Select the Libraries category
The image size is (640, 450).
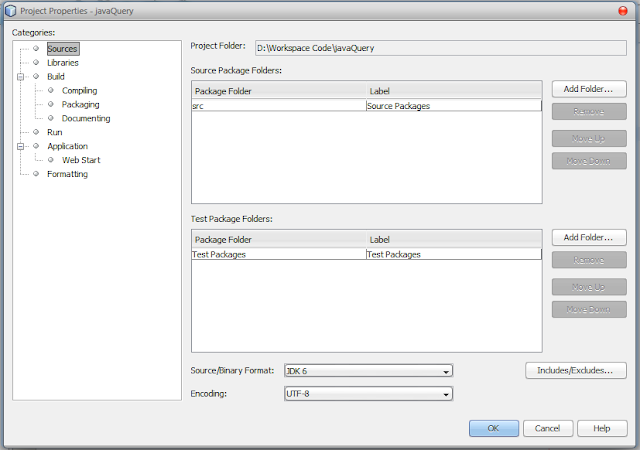coord(62,62)
